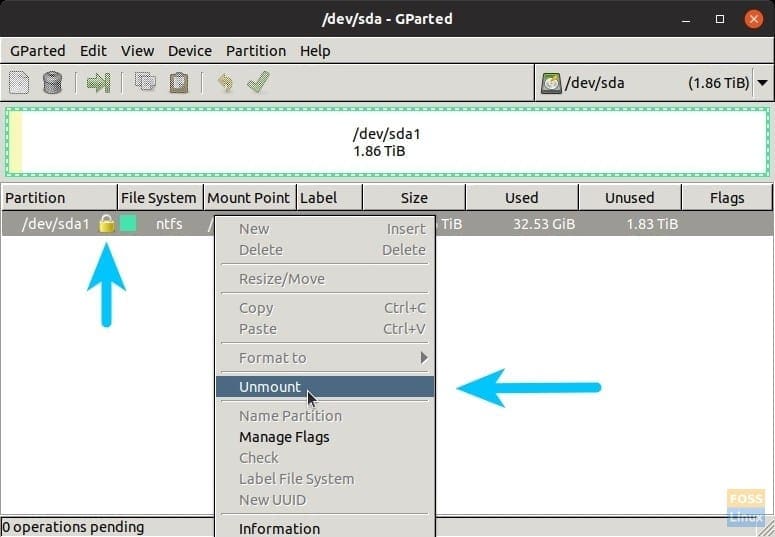Click the Mount Point column header

pyautogui.click(x=250, y=198)
